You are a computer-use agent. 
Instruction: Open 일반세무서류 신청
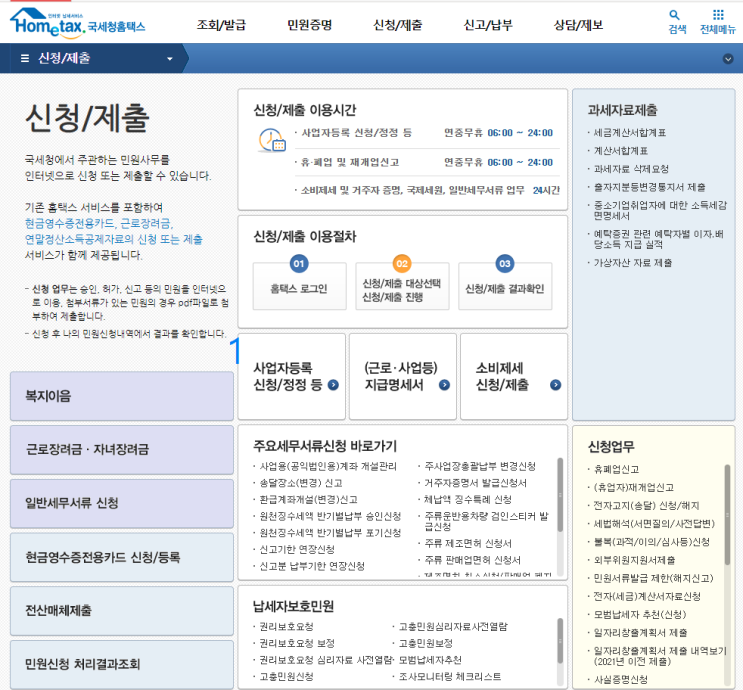tap(122, 503)
